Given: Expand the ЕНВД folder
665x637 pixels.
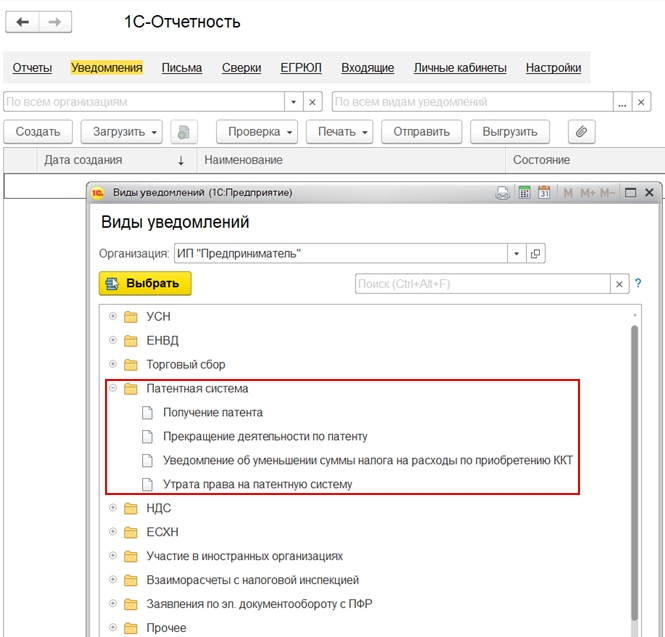Looking at the screenshot, I should click(x=113, y=340).
